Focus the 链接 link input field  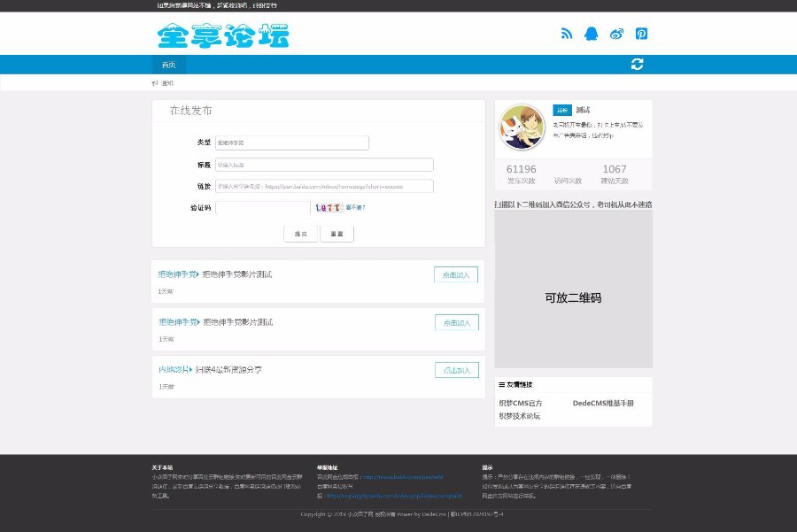click(323, 187)
